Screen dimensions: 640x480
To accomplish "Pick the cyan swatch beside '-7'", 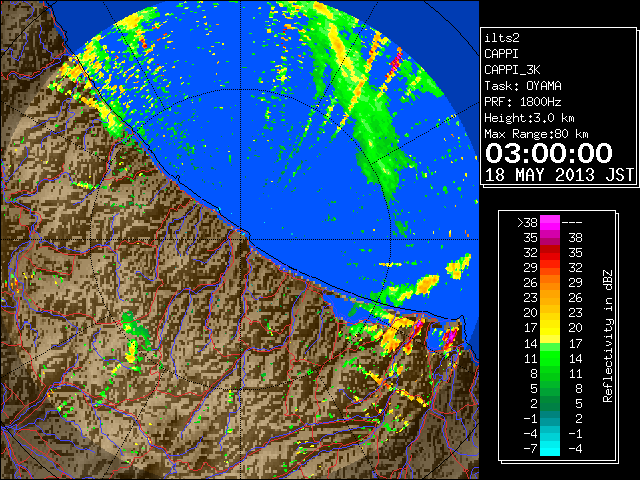I will pyautogui.click(x=550, y=449).
